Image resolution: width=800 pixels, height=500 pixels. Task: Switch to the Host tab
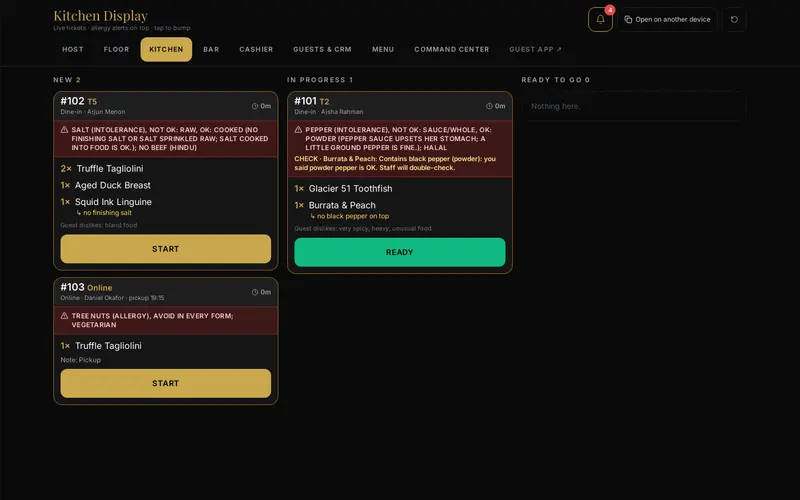pos(72,49)
